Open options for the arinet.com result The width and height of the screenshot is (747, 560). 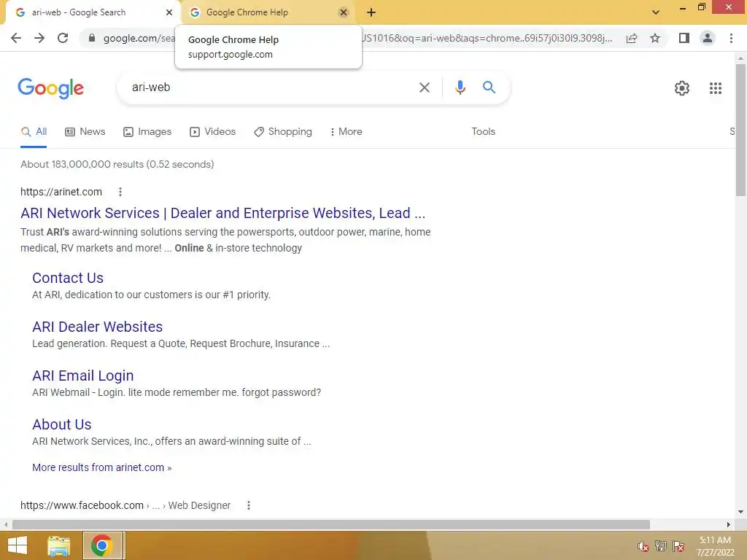tap(120, 192)
